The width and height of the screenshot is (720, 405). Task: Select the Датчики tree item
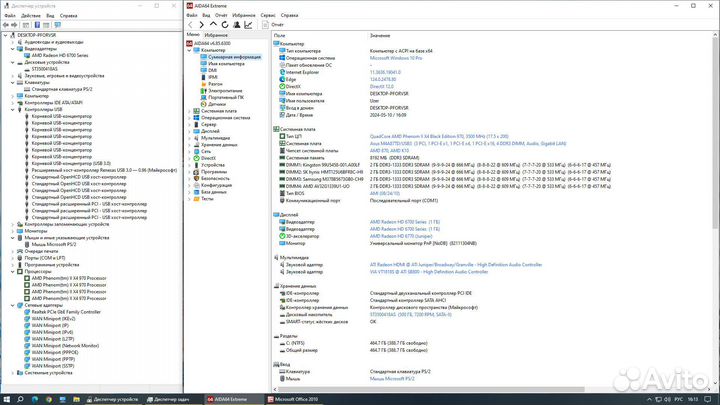click(x=218, y=103)
